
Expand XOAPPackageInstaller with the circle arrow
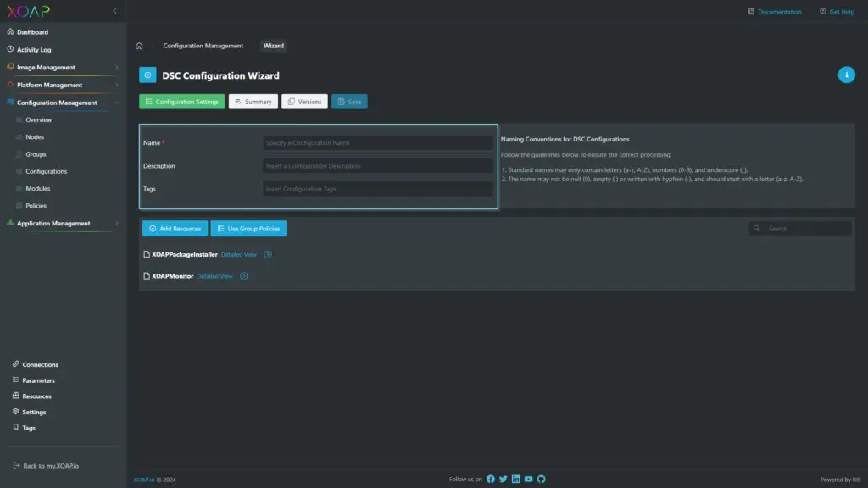point(268,254)
